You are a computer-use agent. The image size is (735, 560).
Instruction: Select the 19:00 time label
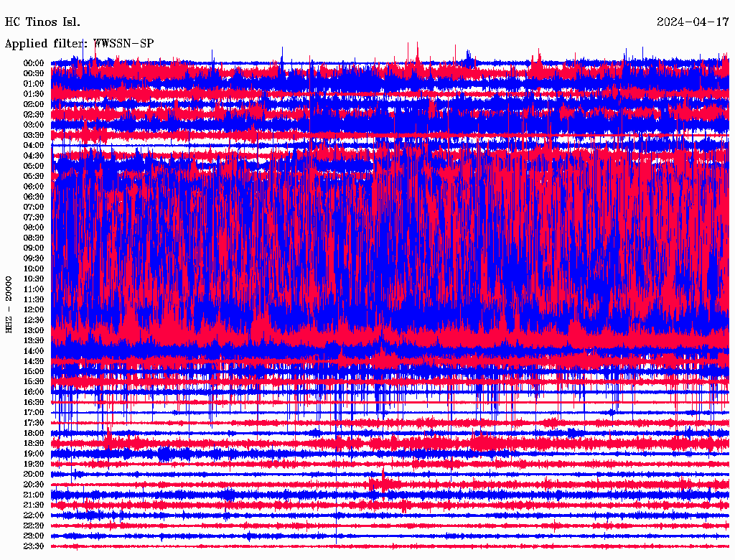click(x=34, y=454)
